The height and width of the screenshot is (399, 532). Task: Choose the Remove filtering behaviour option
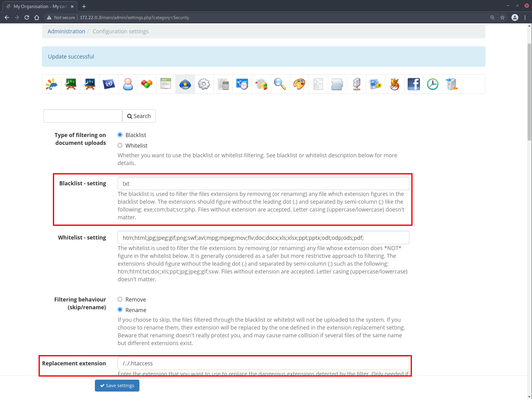click(x=120, y=299)
